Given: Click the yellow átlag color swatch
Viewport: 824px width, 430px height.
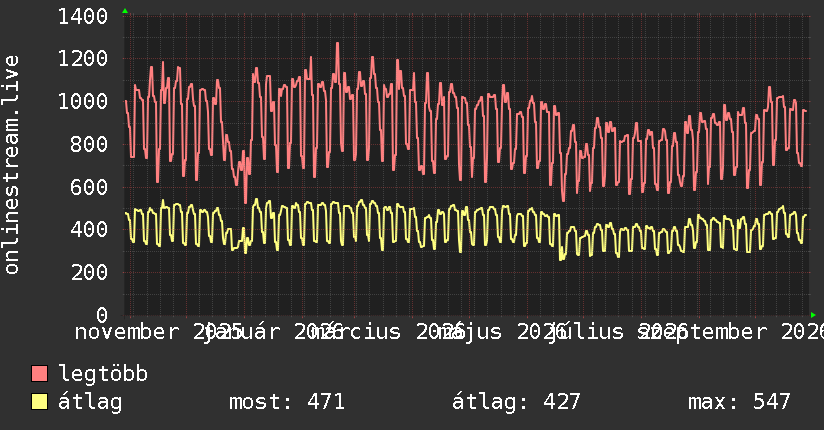Looking at the screenshot, I should click(39, 401).
